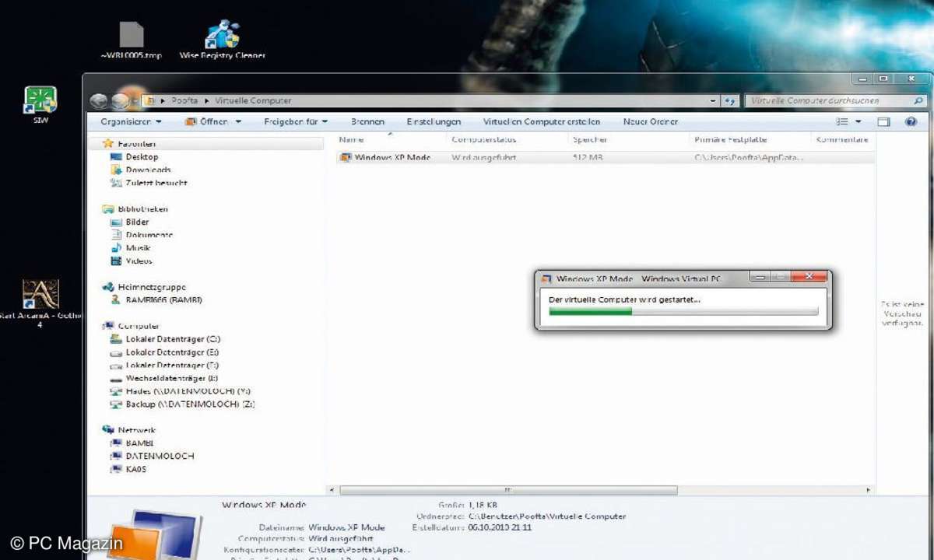Open the SIW desktop shortcut

[x=40, y=106]
